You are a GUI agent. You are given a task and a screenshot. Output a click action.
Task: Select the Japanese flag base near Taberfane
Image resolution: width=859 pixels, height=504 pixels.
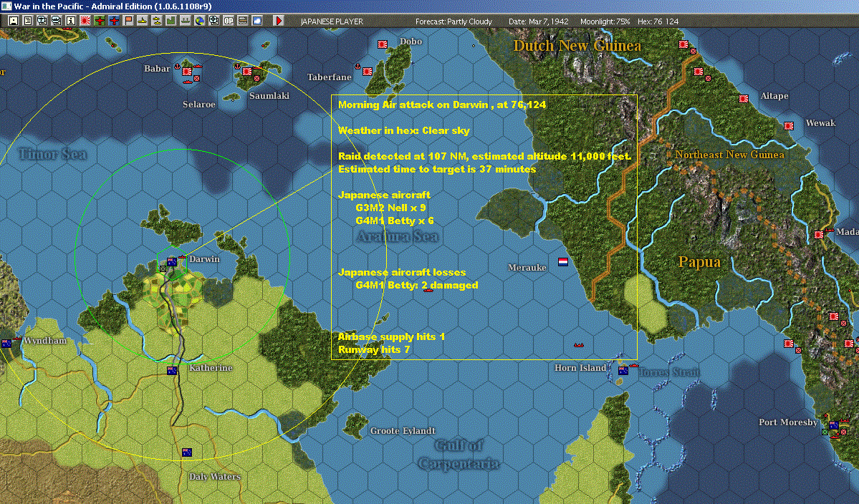coord(368,72)
